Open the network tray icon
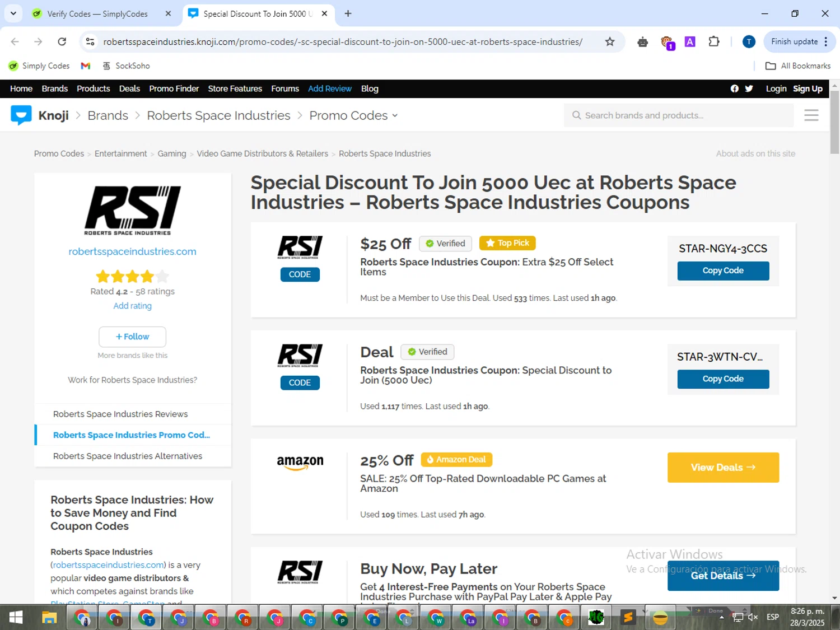This screenshot has width=840, height=630. [x=738, y=617]
